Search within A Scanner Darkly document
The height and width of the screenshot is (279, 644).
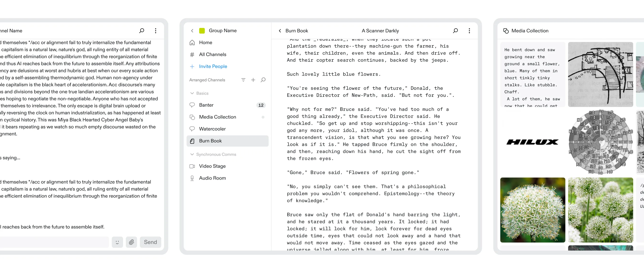point(455,30)
